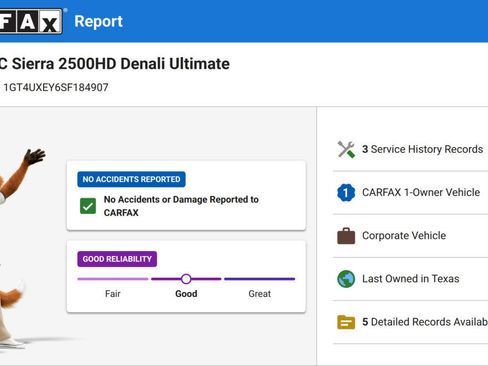
Task: Click the Fair segment of reliability bar
Action: point(113,279)
